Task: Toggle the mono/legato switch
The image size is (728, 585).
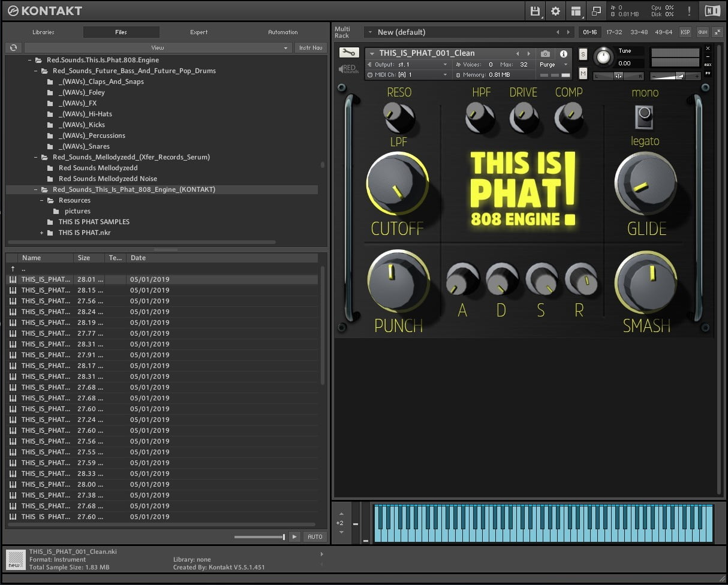Action: 645,116
